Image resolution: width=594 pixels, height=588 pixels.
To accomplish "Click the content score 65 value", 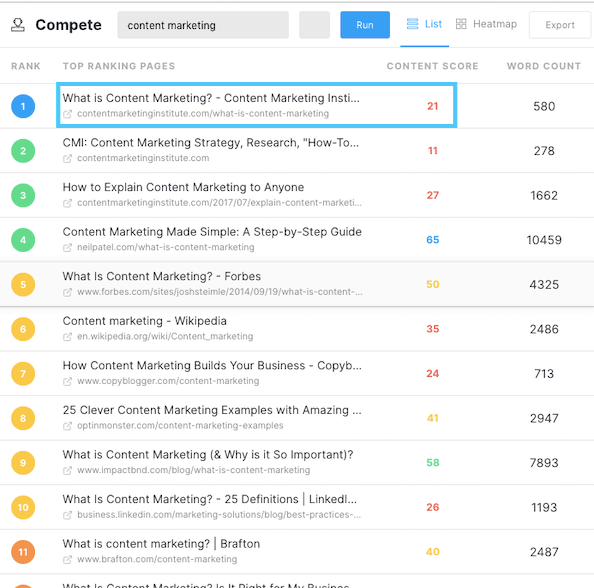I will coord(433,240).
